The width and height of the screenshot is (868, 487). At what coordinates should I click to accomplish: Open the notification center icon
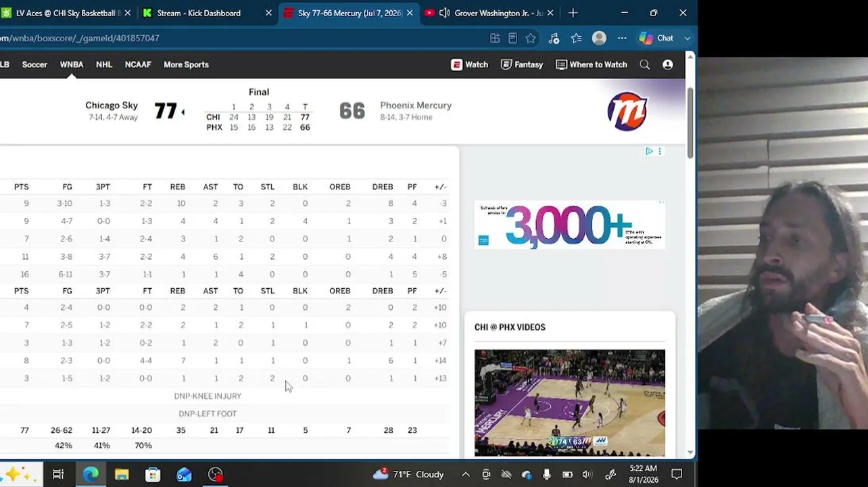tap(677, 475)
